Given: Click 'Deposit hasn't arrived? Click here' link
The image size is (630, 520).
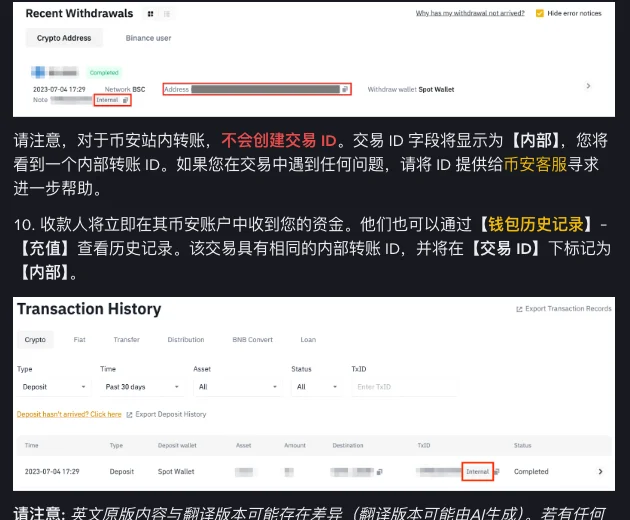Looking at the screenshot, I should point(69,414).
